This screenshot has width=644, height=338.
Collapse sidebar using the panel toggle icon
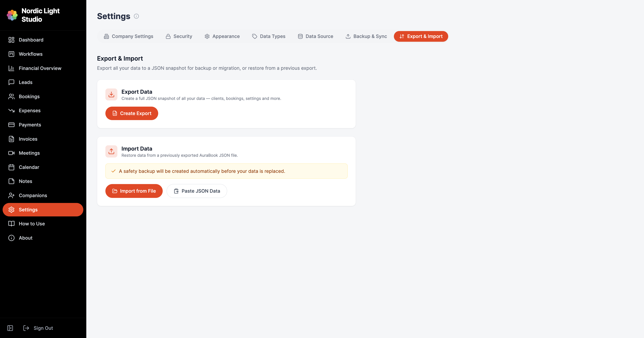(10, 328)
